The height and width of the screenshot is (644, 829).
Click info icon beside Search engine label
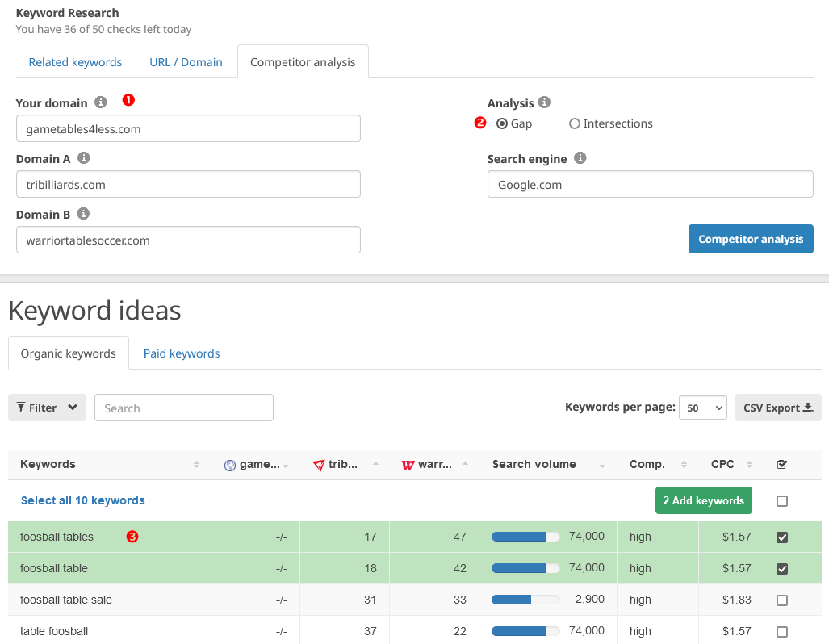(x=580, y=157)
